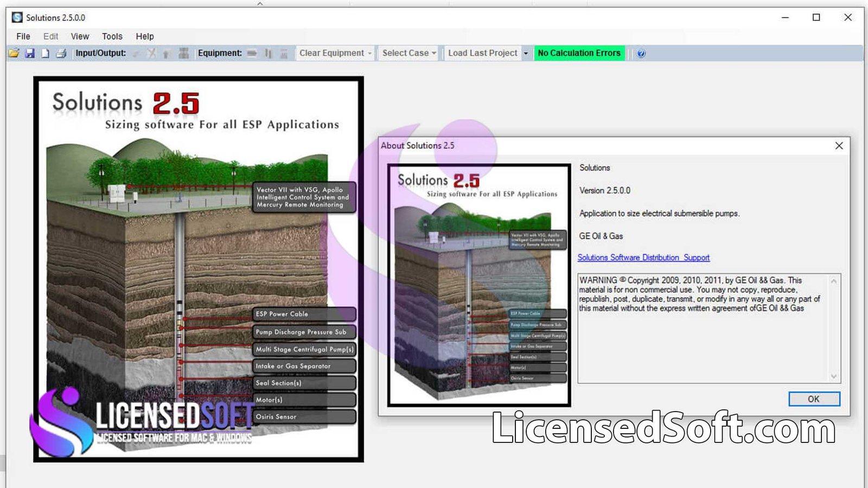Click the last Equipment toolbar icon
The width and height of the screenshot is (868, 488).
point(284,53)
